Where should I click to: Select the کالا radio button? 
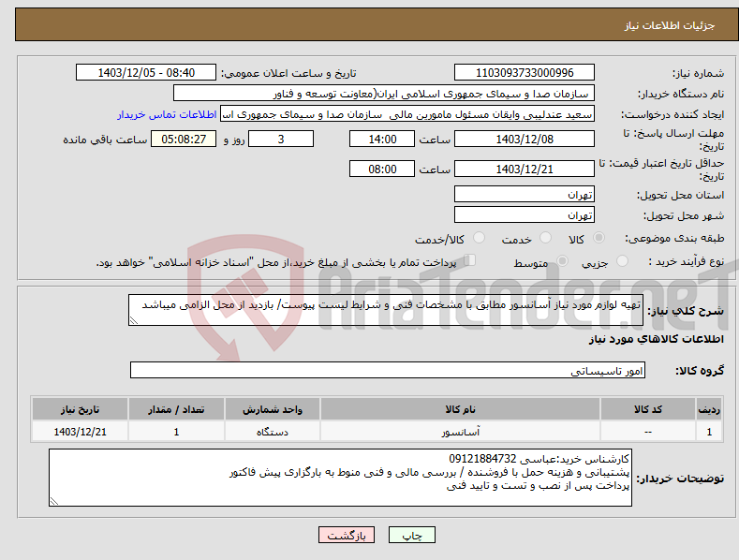(599, 238)
